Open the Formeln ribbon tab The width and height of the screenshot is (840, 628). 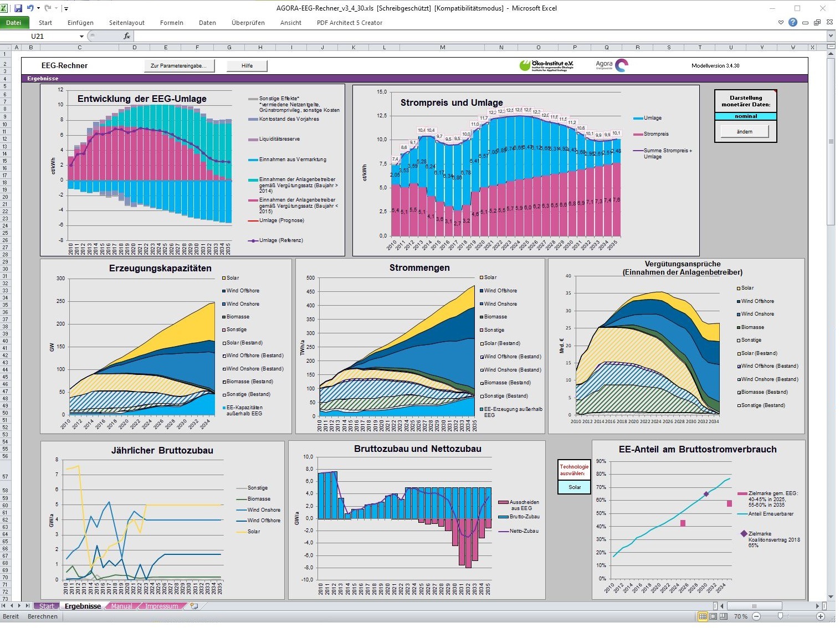pos(172,23)
